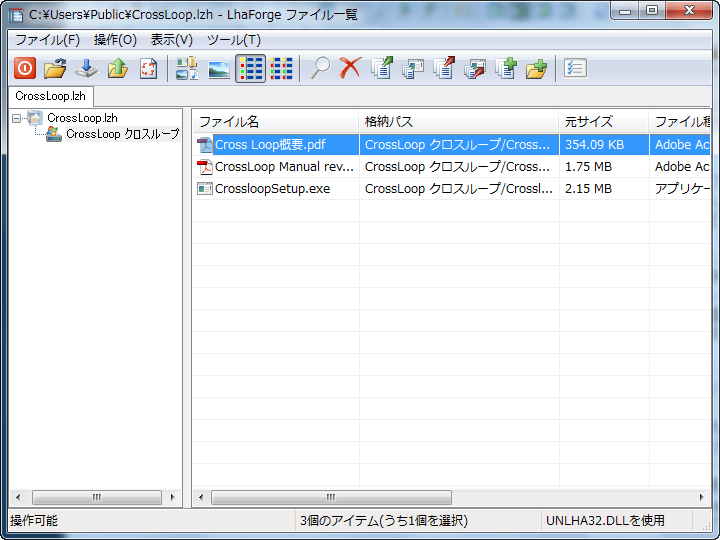Sort by the 元サイズ column header

604,122
